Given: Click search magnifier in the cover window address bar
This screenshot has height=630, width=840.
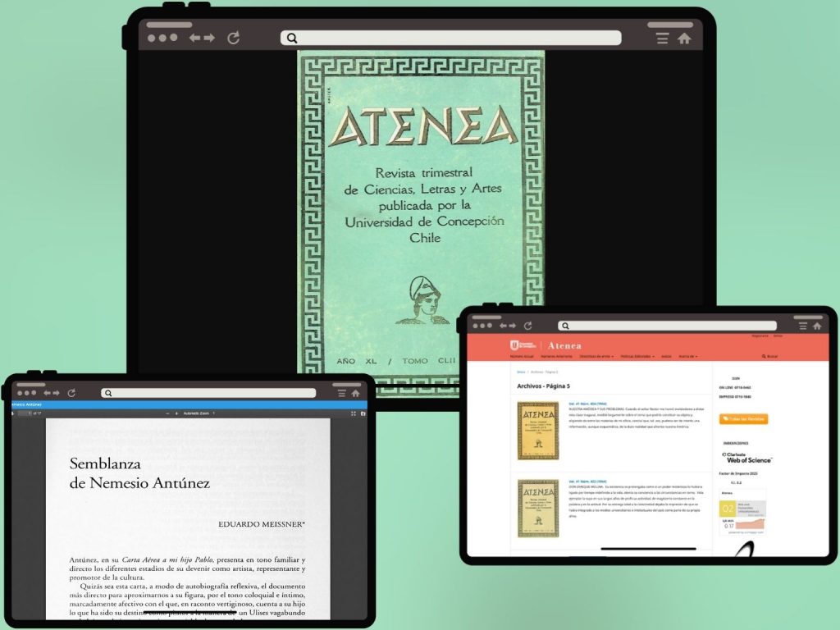Looking at the screenshot, I should click(292, 38).
